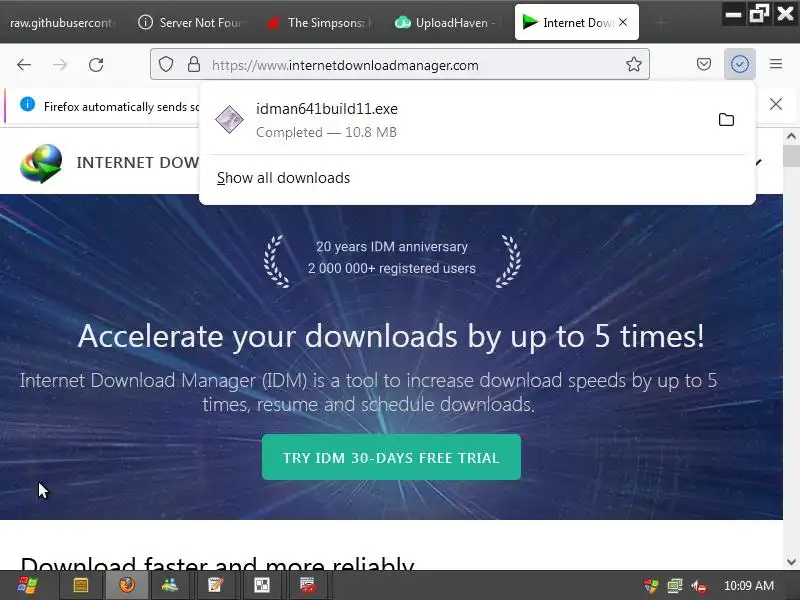Toggle the Downloads toolbar button
This screenshot has height=600, width=800.
point(740,64)
